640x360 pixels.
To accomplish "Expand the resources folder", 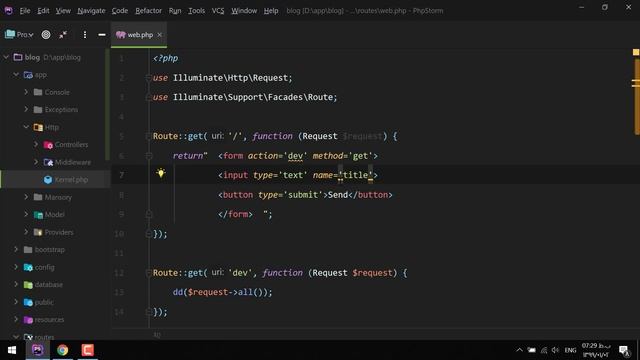I will tap(16, 319).
